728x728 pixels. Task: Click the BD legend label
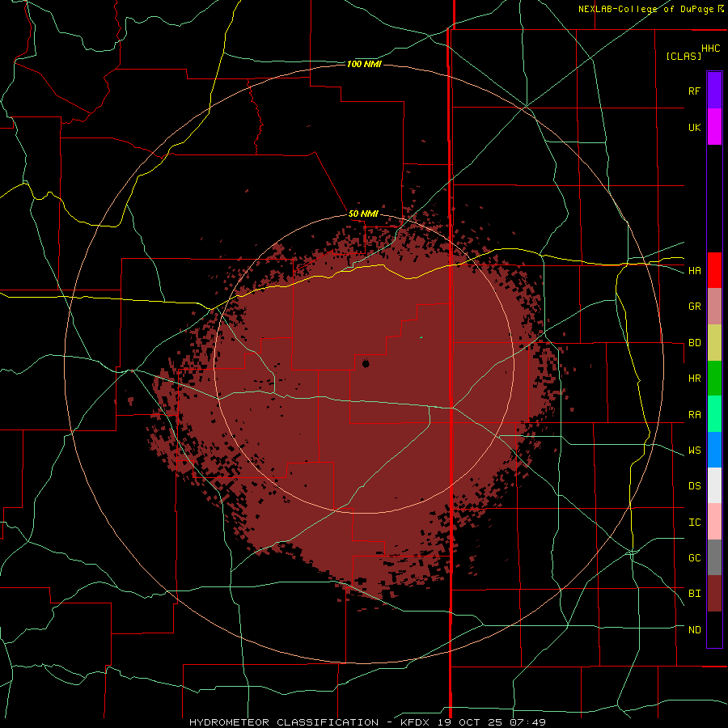[x=694, y=343]
